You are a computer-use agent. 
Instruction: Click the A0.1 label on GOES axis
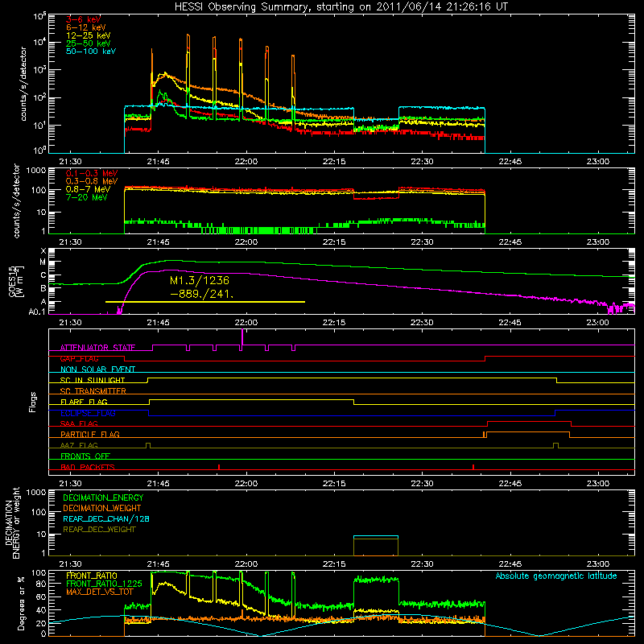pyautogui.click(x=37, y=312)
